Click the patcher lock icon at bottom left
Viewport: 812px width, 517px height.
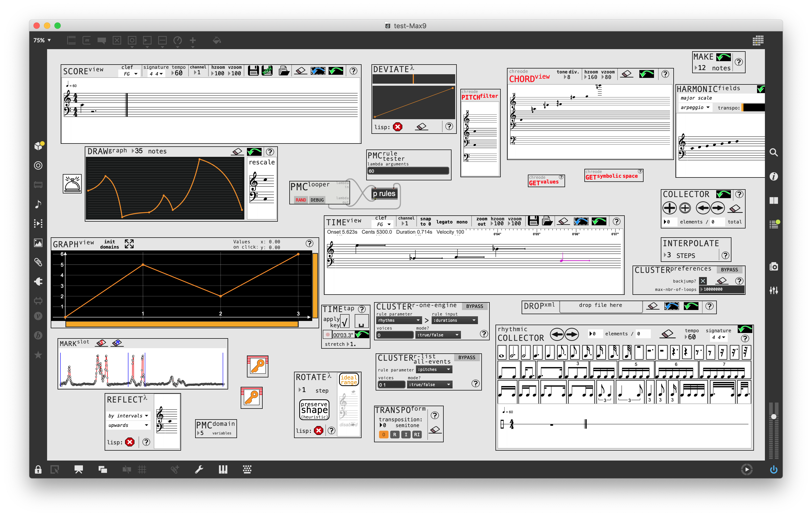click(38, 469)
